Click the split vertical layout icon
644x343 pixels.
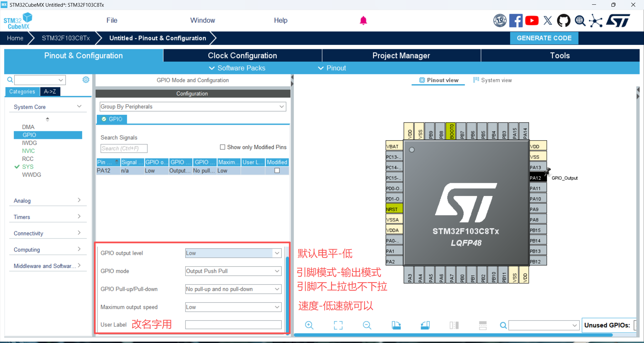coord(454,325)
